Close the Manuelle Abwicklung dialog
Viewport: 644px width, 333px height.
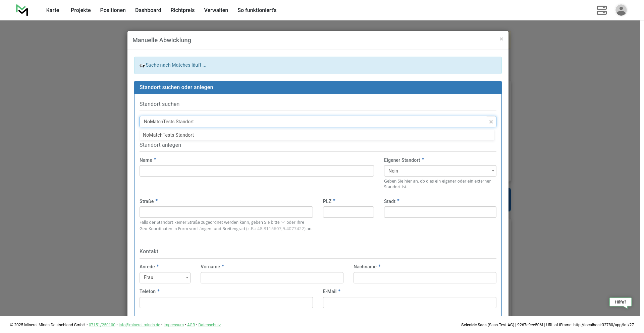501,39
